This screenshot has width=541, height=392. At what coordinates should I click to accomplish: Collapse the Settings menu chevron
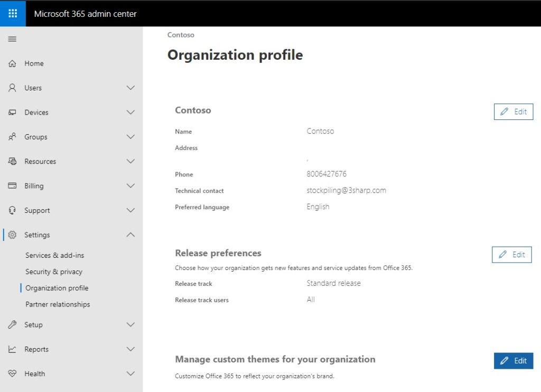tap(130, 235)
